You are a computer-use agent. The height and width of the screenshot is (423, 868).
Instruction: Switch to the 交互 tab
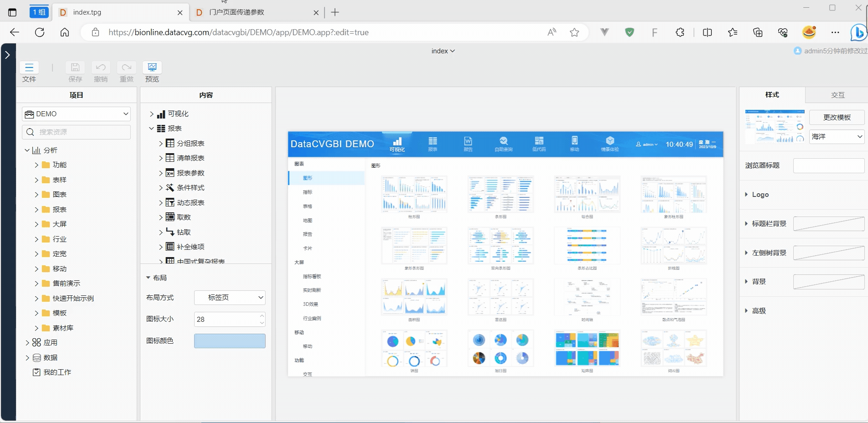[837, 95]
